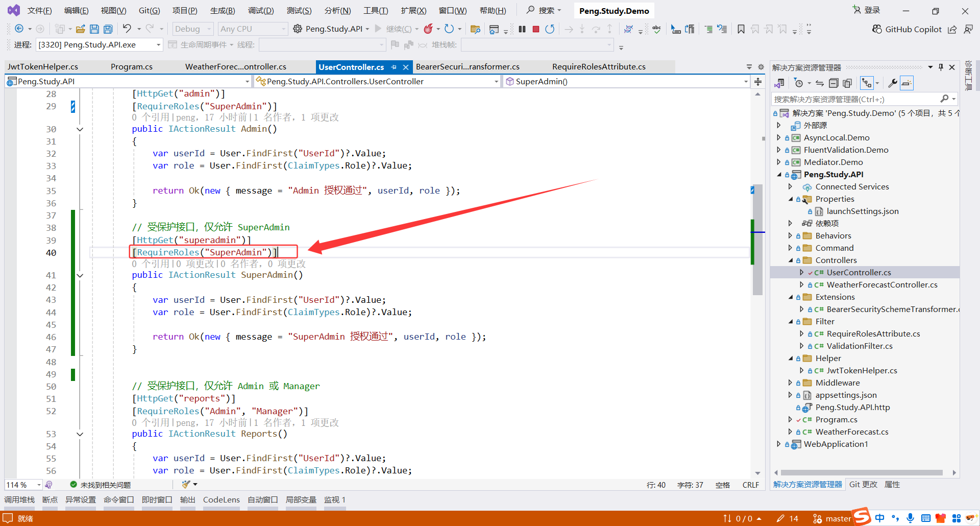
Task: Click the settings gear icon above the editor scrollbar
Action: coord(761,67)
